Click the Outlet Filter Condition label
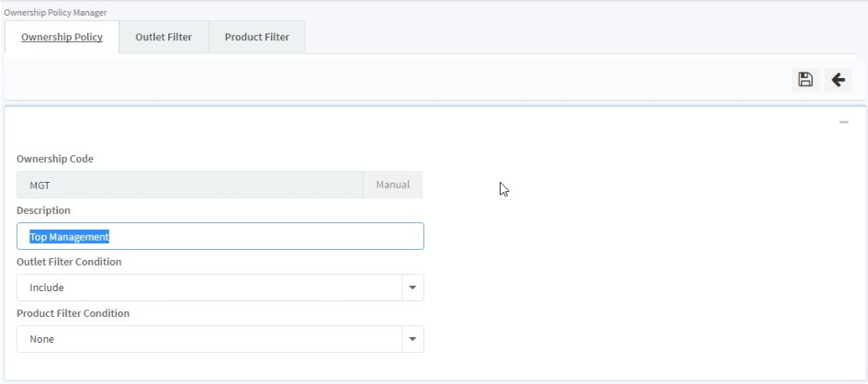 (x=69, y=262)
